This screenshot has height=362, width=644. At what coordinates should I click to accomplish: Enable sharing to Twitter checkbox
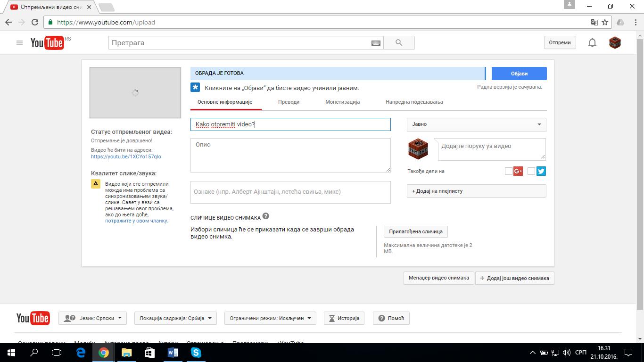tap(531, 171)
